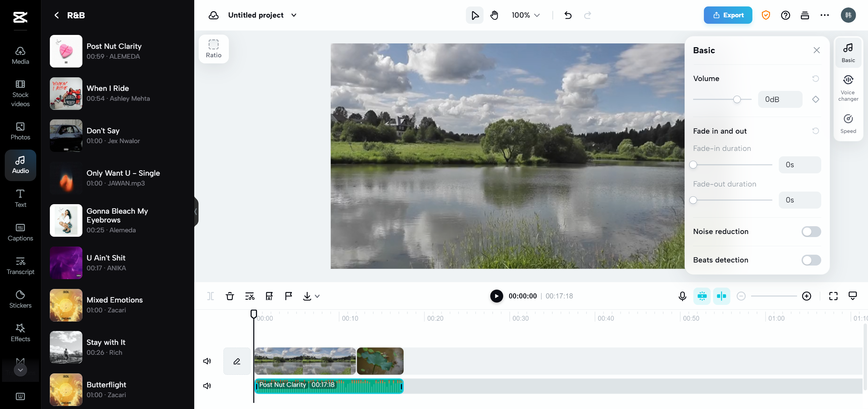Switch to the Basic tab in audio settings
The image size is (868, 409).
(x=848, y=52)
